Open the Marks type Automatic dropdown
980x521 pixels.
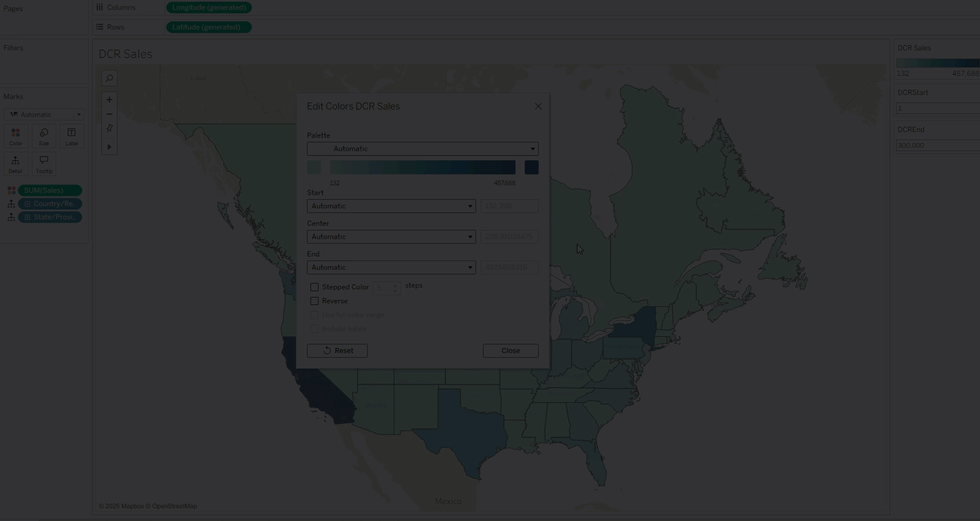pos(44,115)
